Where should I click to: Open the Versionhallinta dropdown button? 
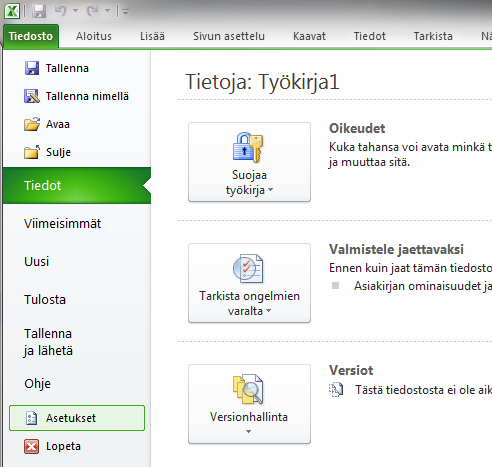click(249, 404)
